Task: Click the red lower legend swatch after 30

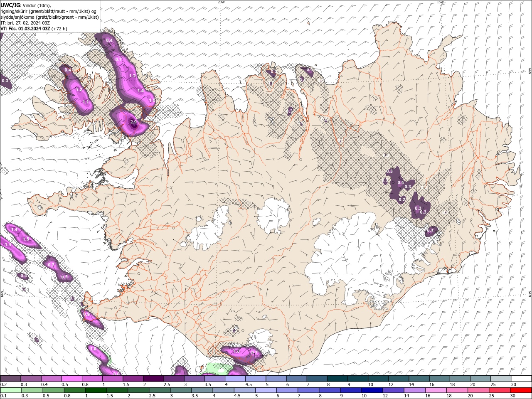Action: [520, 390]
